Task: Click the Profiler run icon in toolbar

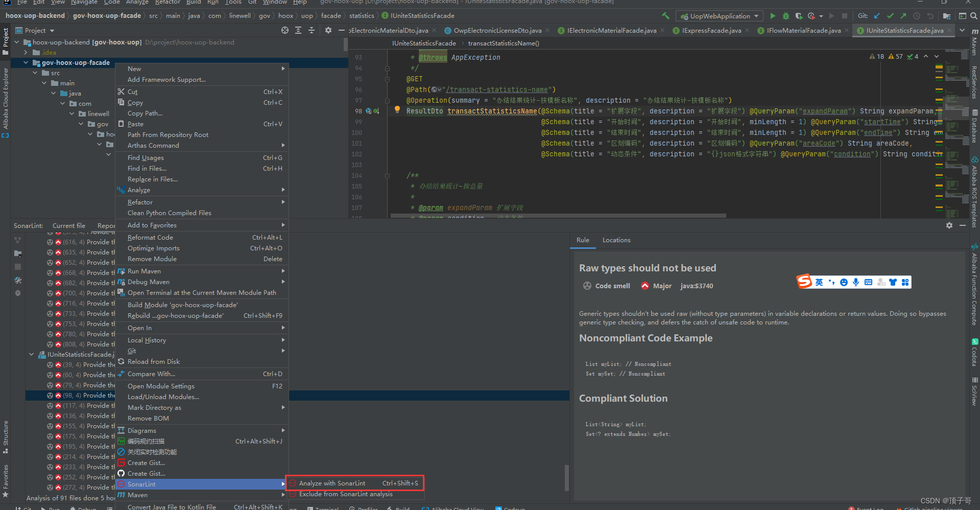Action: point(811,16)
